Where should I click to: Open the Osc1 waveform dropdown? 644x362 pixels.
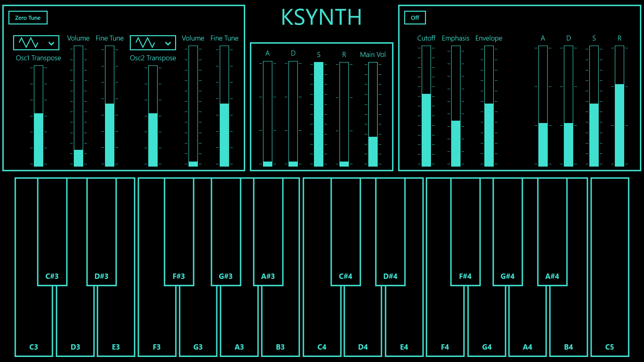pos(51,43)
